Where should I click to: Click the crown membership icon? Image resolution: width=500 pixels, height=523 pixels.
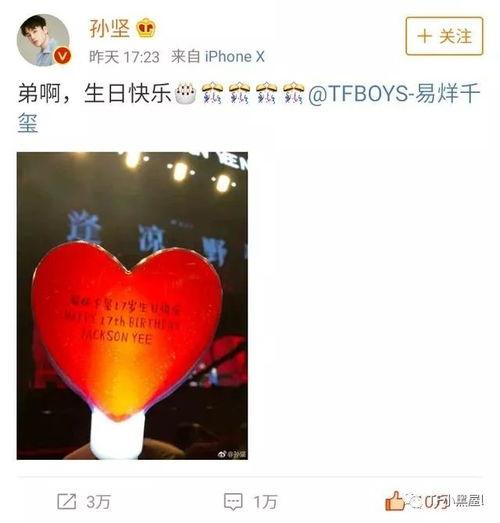(x=146, y=28)
